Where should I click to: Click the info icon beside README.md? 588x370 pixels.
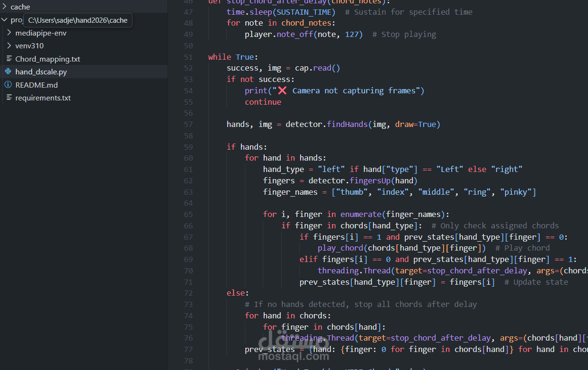coord(8,85)
